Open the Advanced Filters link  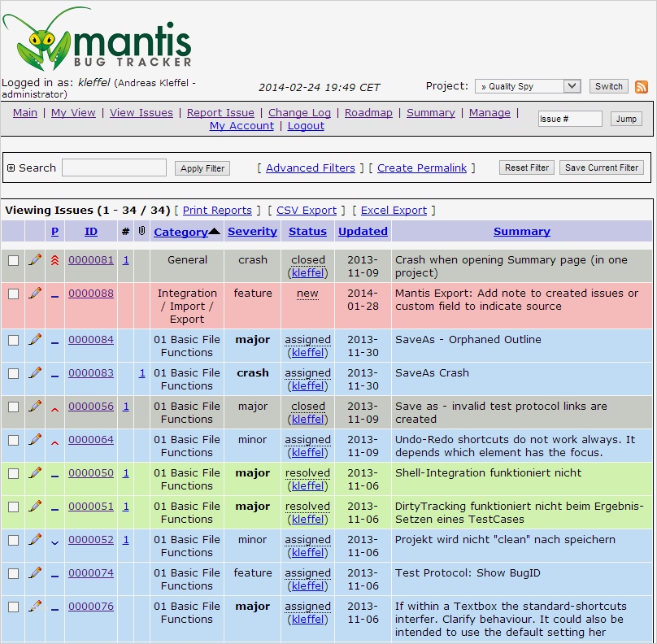coord(311,168)
